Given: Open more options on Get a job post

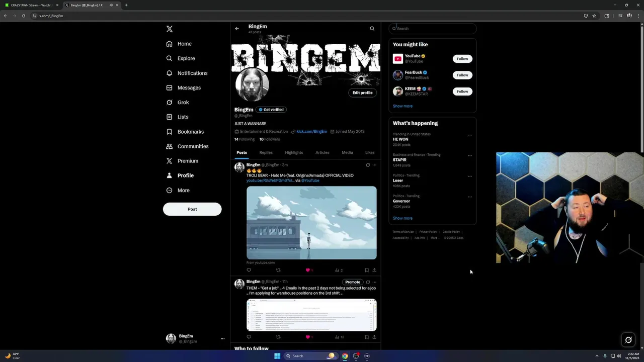Looking at the screenshot, I should tap(374, 282).
